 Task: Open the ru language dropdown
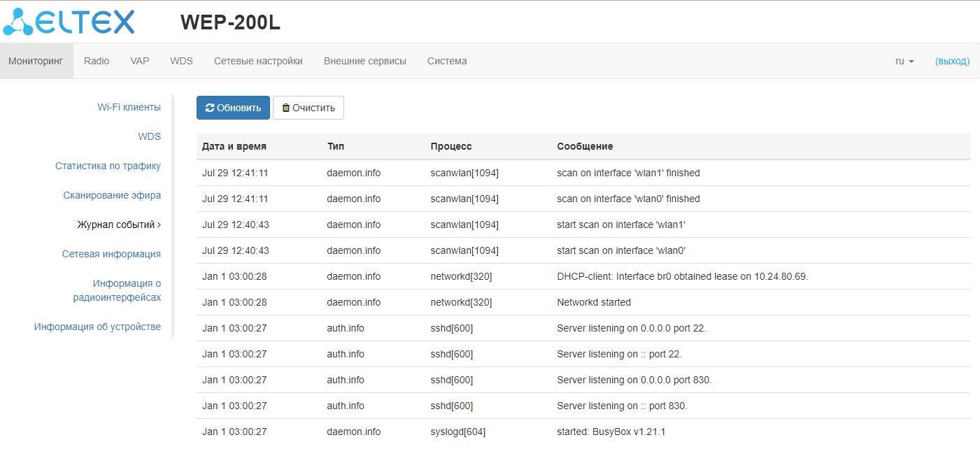coord(904,61)
